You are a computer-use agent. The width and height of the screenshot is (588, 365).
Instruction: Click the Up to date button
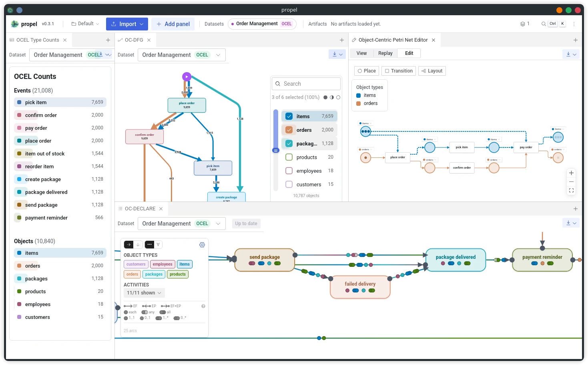pyautogui.click(x=246, y=224)
